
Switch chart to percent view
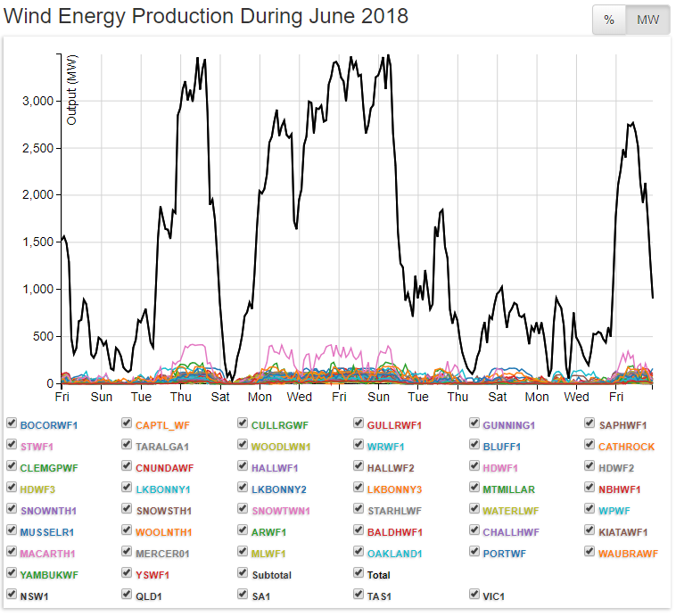click(609, 21)
